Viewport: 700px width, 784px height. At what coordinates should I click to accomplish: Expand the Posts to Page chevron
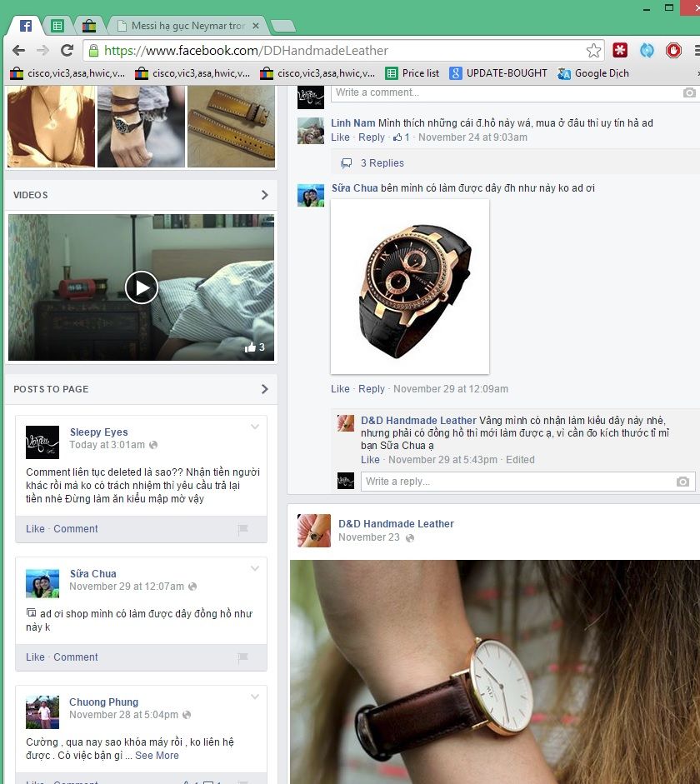coord(265,389)
